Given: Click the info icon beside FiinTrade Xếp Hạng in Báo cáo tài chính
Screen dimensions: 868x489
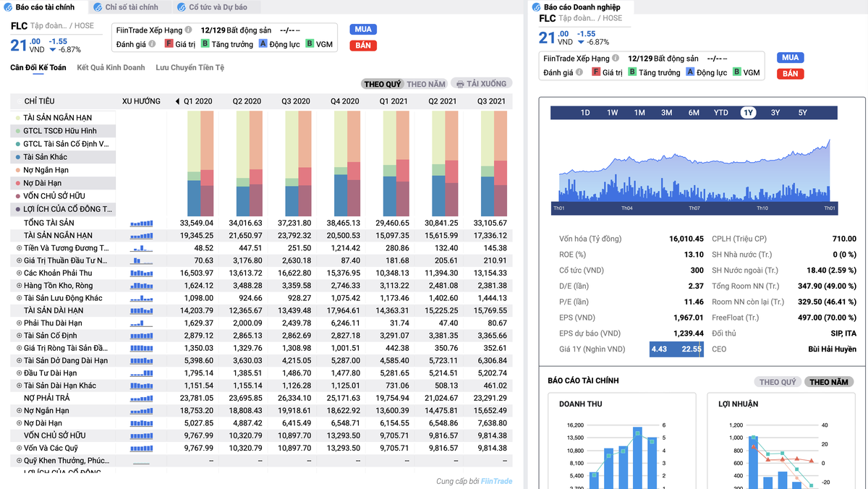Looking at the screenshot, I should click(188, 30).
